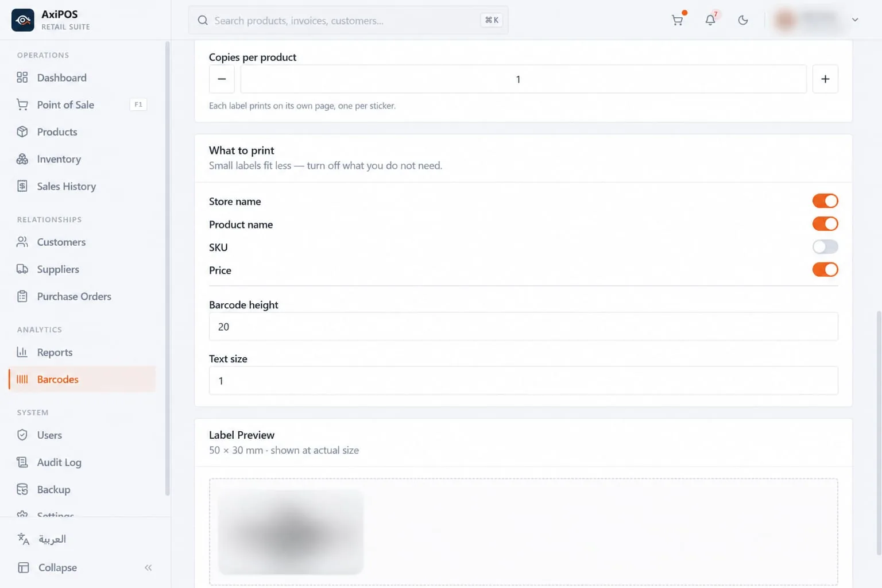Decrease copies per product with minus
882x588 pixels.
pyautogui.click(x=222, y=79)
